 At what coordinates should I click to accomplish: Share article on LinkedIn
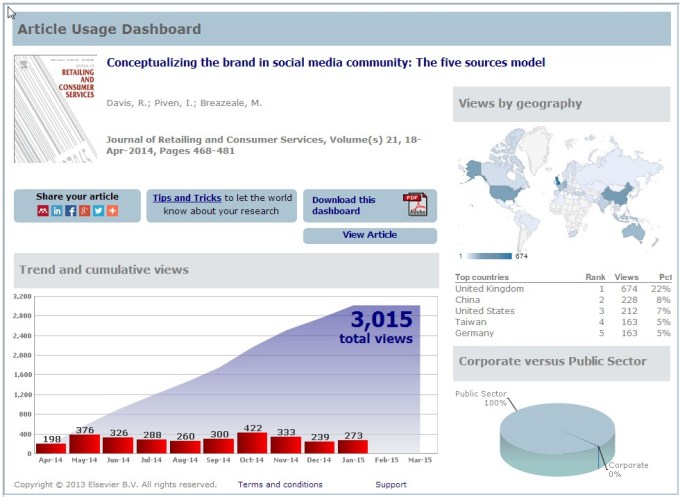tap(57, 211)
